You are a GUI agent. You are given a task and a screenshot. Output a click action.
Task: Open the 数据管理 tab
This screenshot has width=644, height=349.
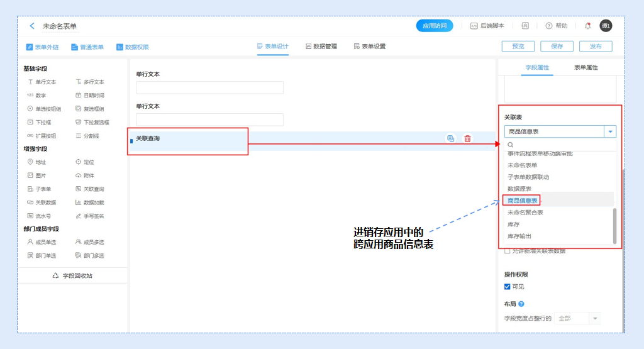321,47
